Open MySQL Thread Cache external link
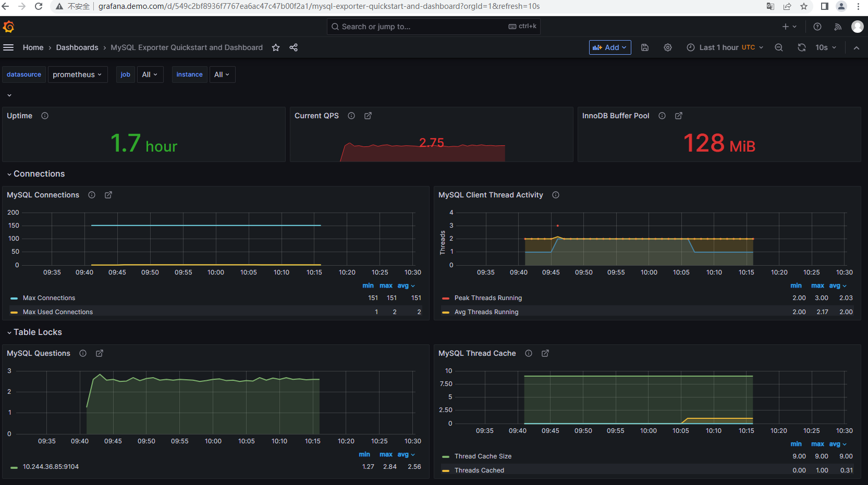 [x=545, y=353]
